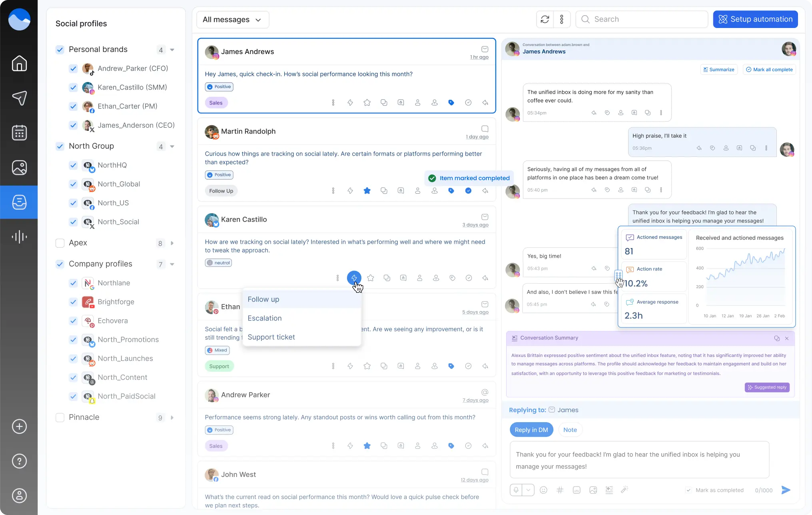
Task: Open the emoji picker in the reply composer
Action: [543, 490]
